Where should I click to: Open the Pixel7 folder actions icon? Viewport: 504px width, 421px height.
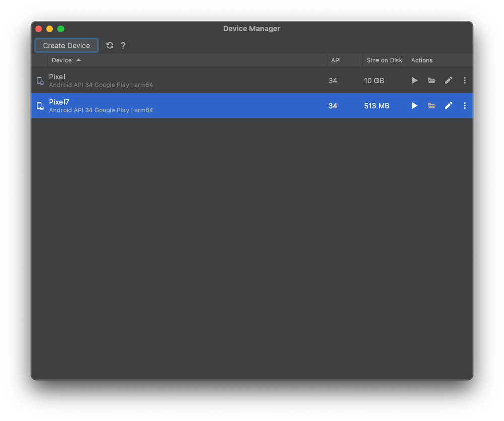(431, 106)
